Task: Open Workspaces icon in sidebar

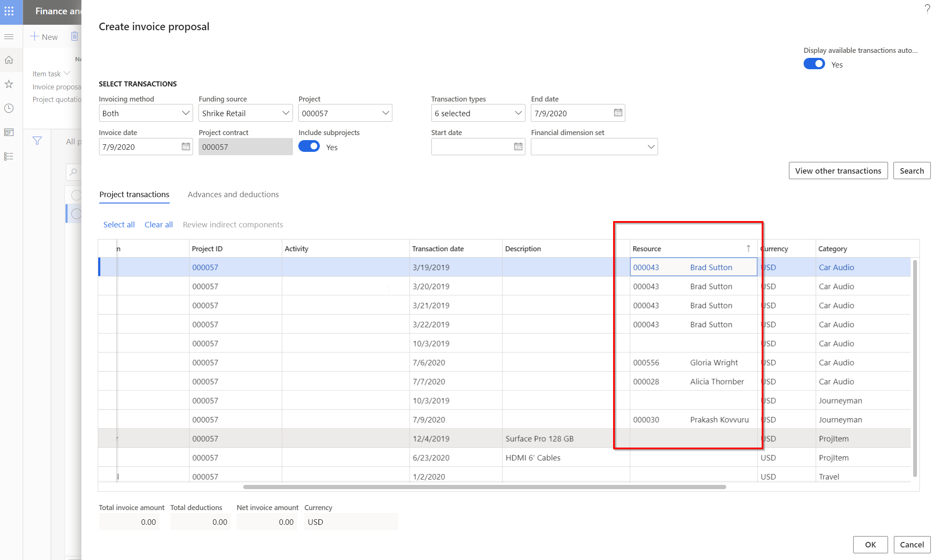Action: 9,133
